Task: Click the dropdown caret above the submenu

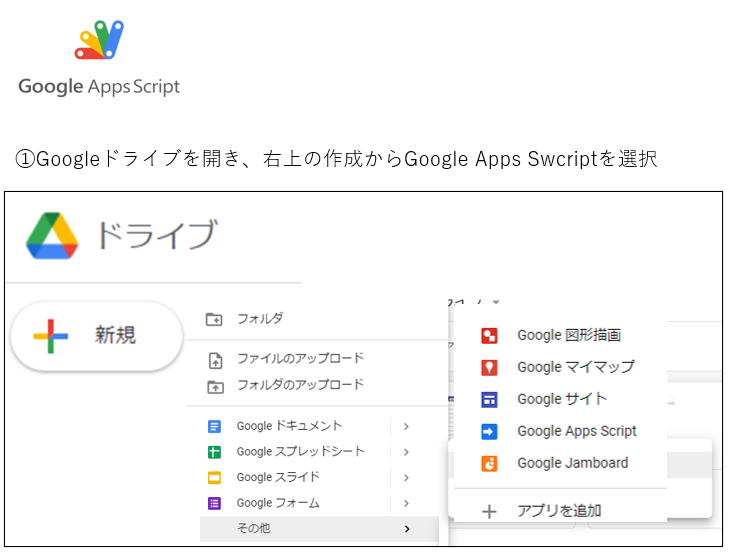Action: point(496,302)
